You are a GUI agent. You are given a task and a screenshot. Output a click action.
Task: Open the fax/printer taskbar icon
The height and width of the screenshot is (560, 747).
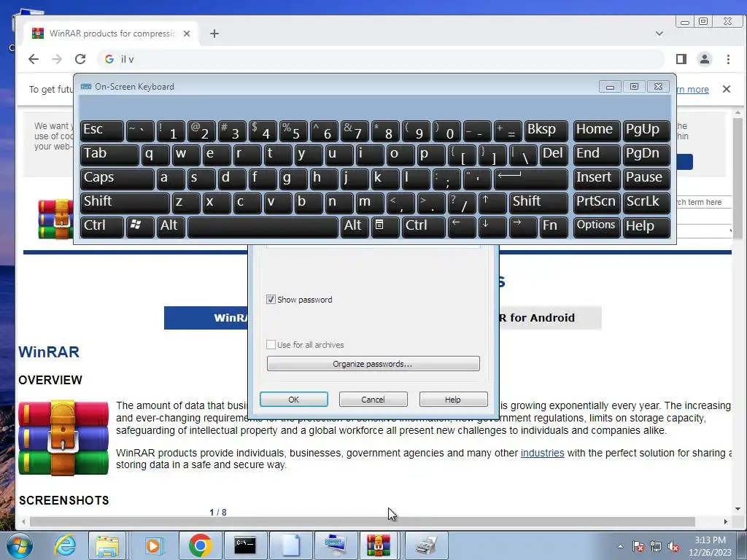coord(426,545)
